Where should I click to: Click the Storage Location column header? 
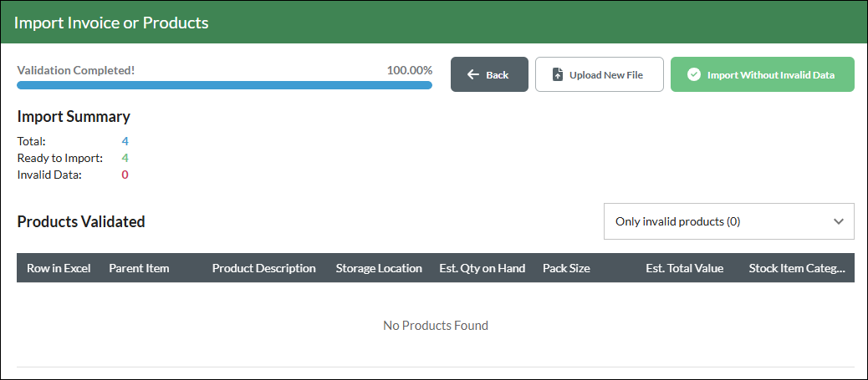(379, 268)
